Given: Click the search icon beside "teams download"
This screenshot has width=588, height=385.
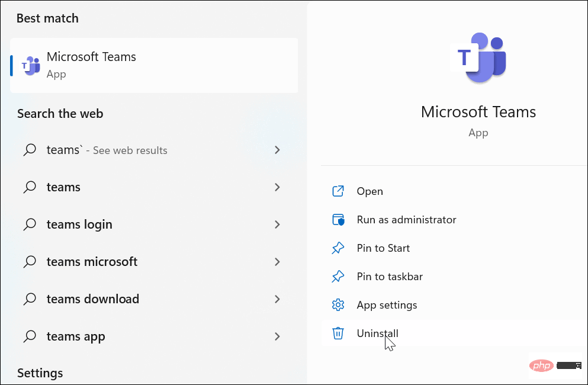Looking at the screenshot, I should coord(30,299).
